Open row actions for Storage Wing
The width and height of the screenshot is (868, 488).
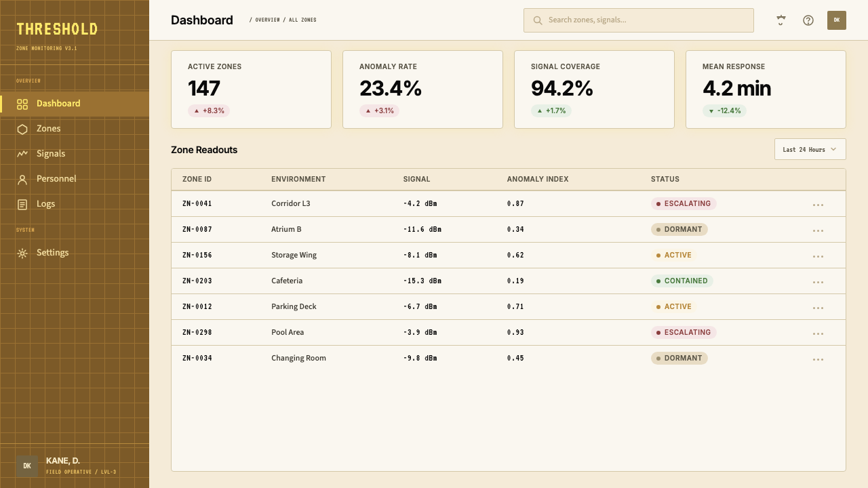[818, 256]
